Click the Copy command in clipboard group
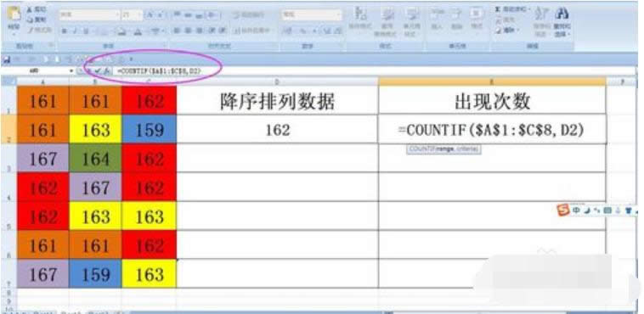The image size is (644, 314). (37, 20)
